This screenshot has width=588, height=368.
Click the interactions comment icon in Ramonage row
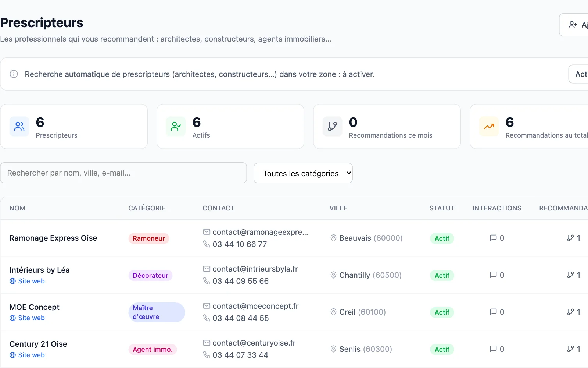pyautogui.click(x=493, y=238)
